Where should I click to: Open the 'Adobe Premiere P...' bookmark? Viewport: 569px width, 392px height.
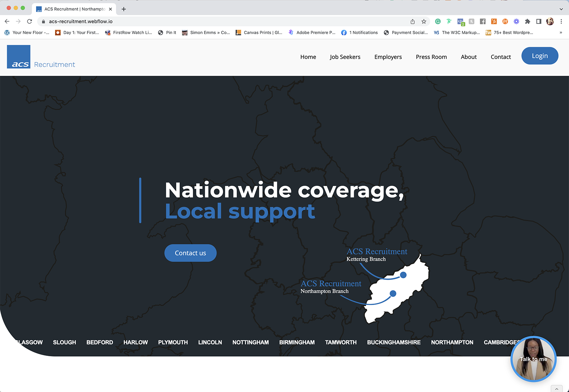(x=312, y=33)
